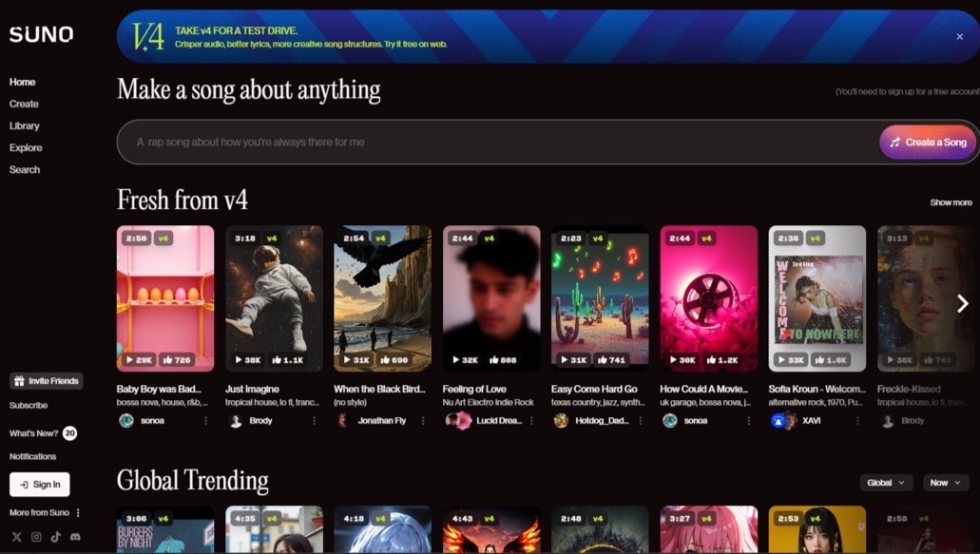Select Nu Art Electro Indie Rock style tag
This screenshot has width=980, height=554.
click(x=489, y=403)
